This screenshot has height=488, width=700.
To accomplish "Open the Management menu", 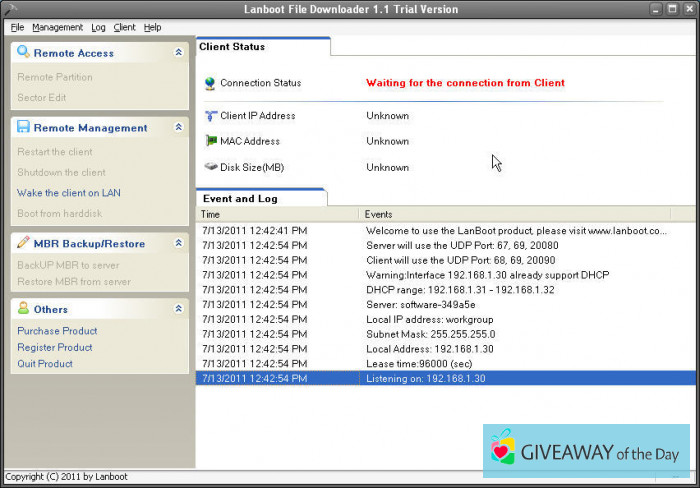I will pyautogui.click(x=58, y=27).
